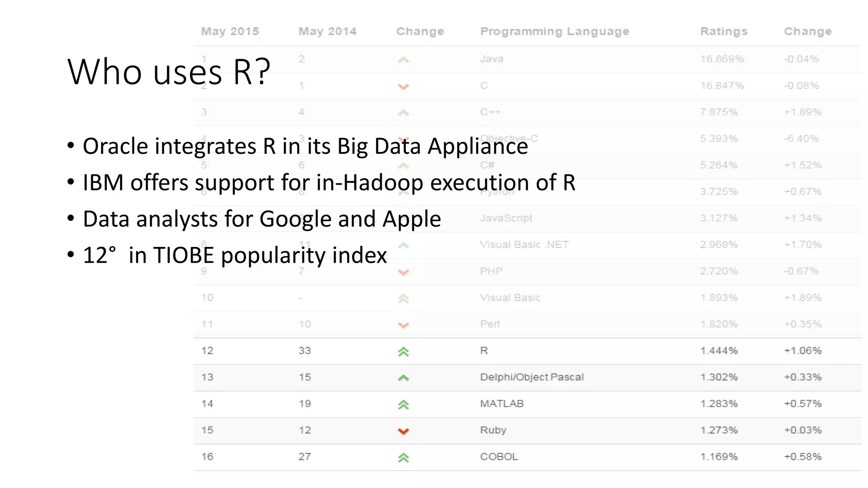Click rank '27' in the May 2014 column
Screen dimensions: 868x488
click(305, 457)
